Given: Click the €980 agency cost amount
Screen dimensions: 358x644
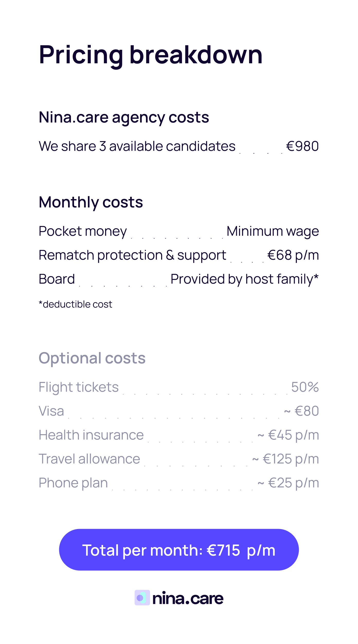Looking at the screenshot, I should (x=302, y=146).
